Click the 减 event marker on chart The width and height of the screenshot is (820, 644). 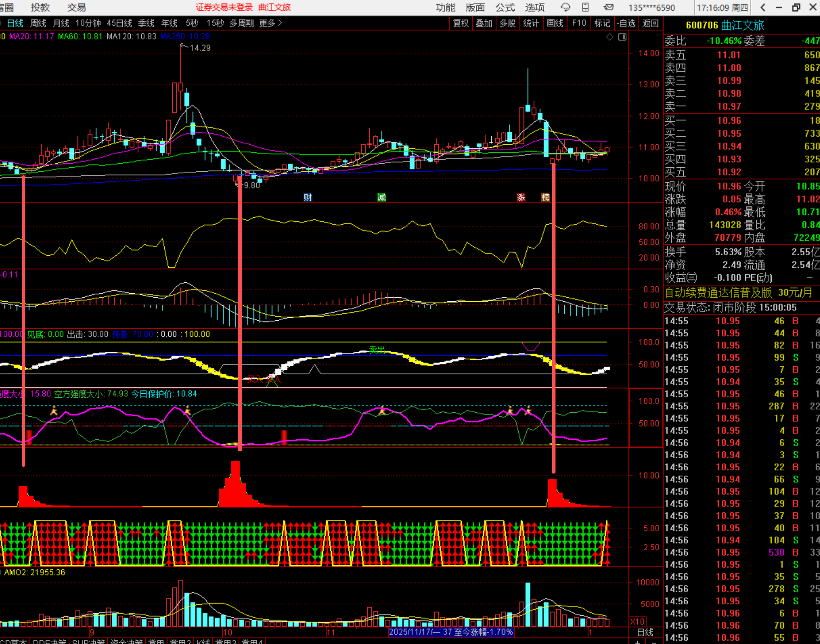(382, 198)
